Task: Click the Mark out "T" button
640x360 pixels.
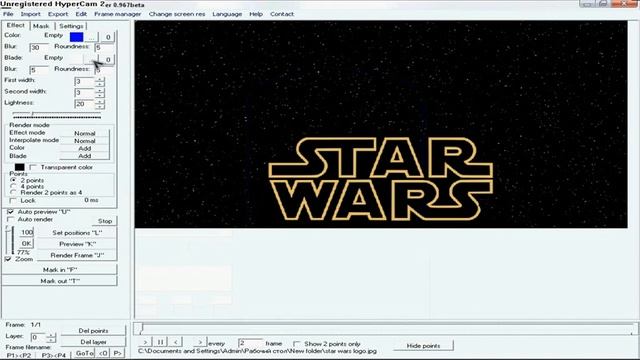Action: pos(60,281)
